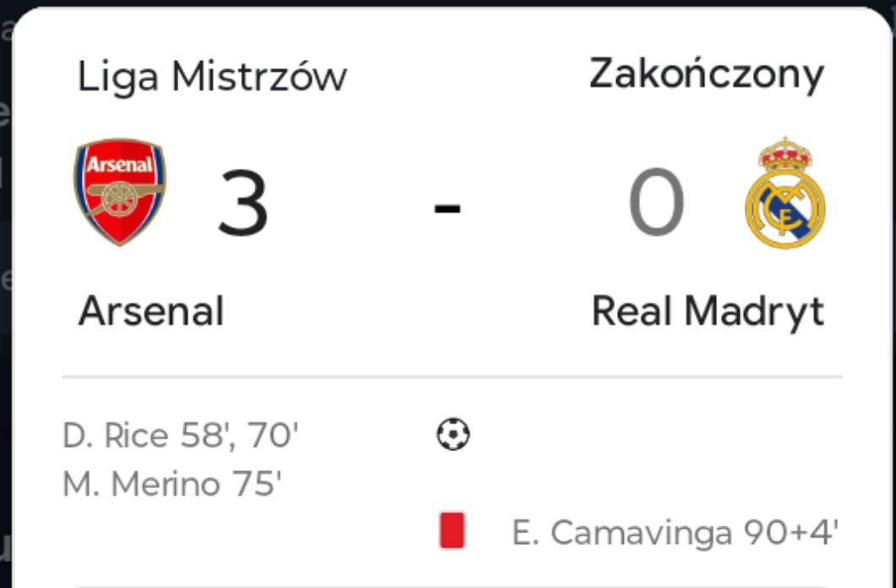This screenshot has width=896, height=588.
Task: Select Real Madryt's score of 0
Action: click(656, 204)
